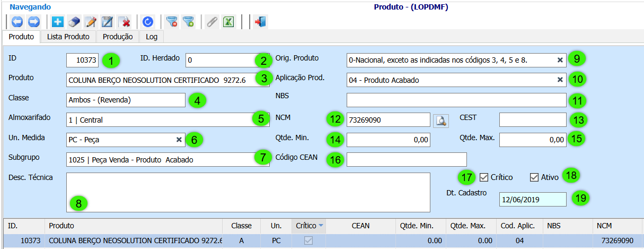This screenshot has width=644, height=249.
Task: Sort grid by Qtde. Min. column header
Action: pyautogui.click(x=421, y=226)
